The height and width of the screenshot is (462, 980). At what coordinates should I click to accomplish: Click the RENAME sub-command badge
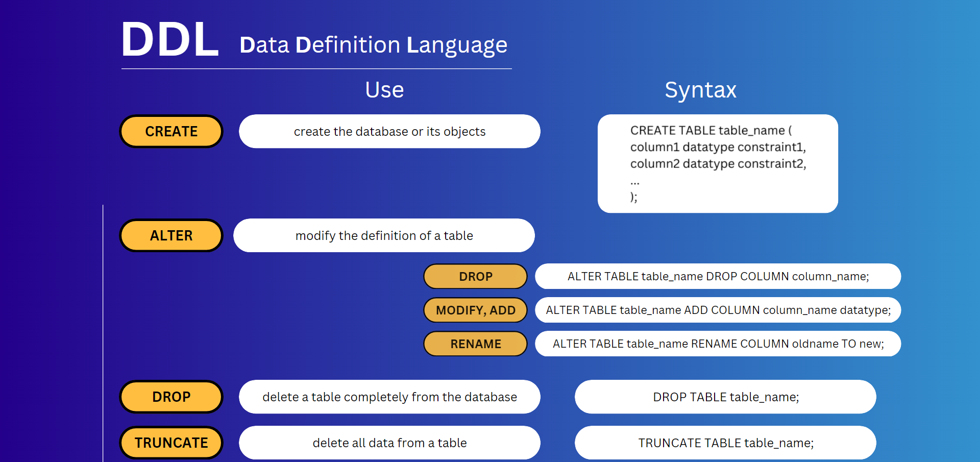click(x=475, y=344)
